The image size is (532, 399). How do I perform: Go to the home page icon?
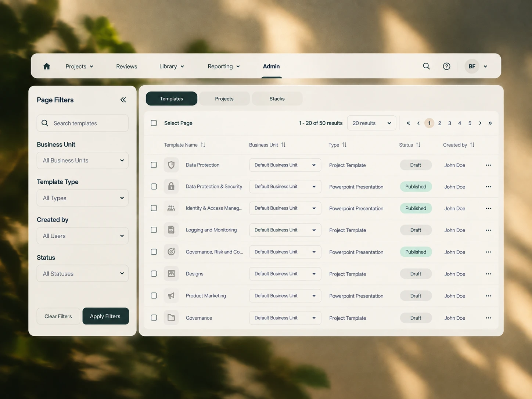47,66
